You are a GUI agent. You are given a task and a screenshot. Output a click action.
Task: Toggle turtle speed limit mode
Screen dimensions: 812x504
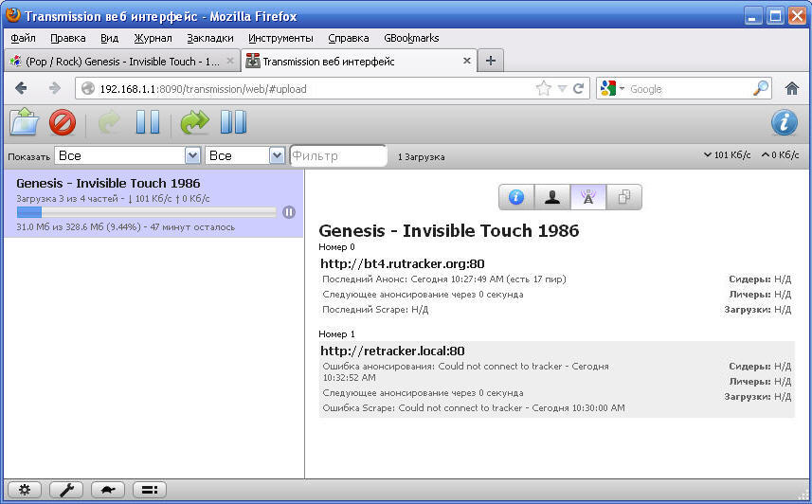pos(108,490)
